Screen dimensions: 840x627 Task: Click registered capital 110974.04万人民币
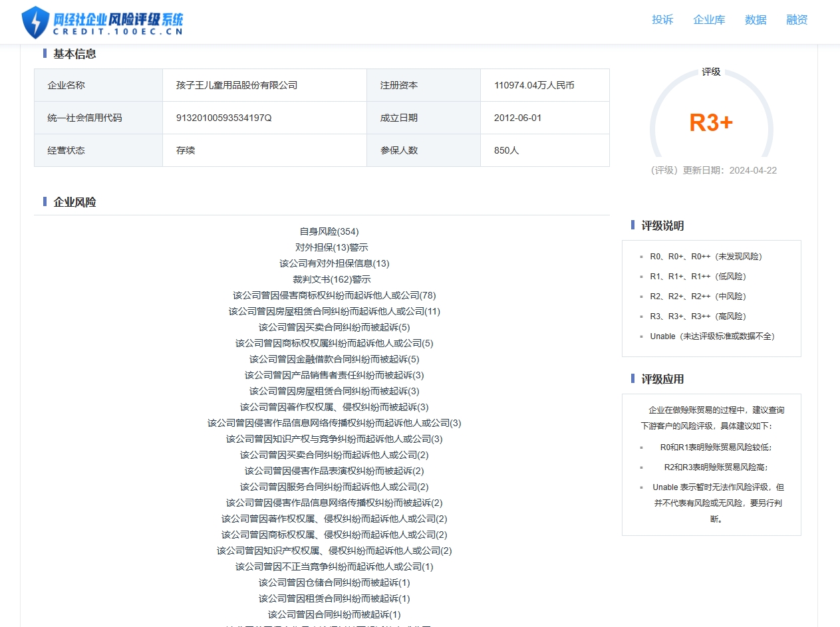(534, 85)
